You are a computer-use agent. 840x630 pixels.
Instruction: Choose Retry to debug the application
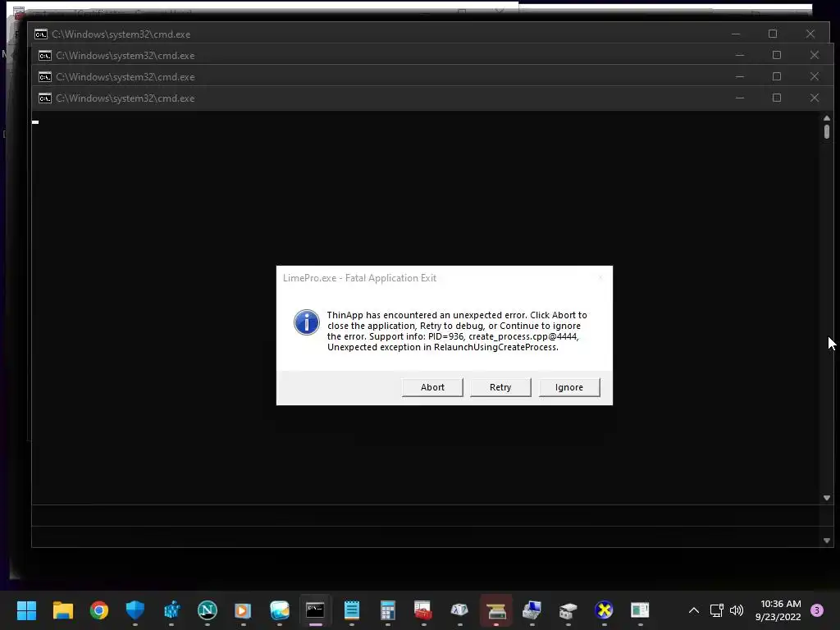(x=500, y=387)
